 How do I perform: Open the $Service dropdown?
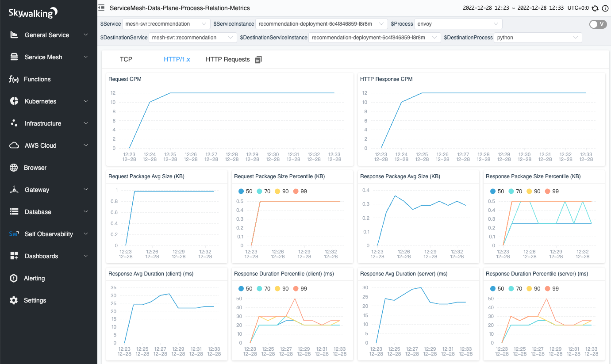pos(166,24)
